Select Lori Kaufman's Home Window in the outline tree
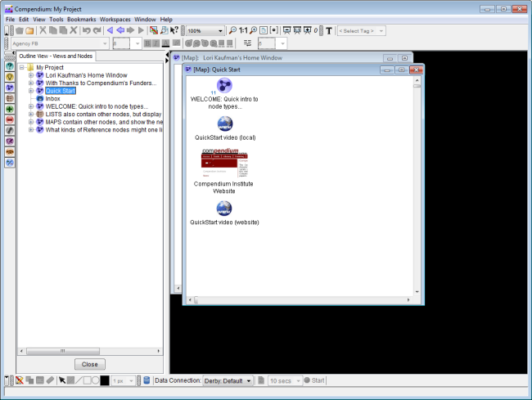 click(86, 75)
